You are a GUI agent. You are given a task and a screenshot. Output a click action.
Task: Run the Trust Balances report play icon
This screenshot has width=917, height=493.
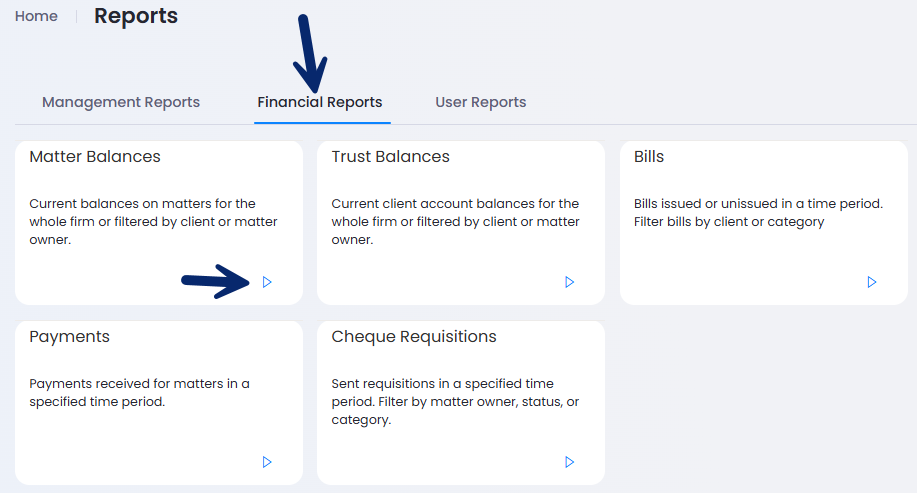[x=570, y=282]
